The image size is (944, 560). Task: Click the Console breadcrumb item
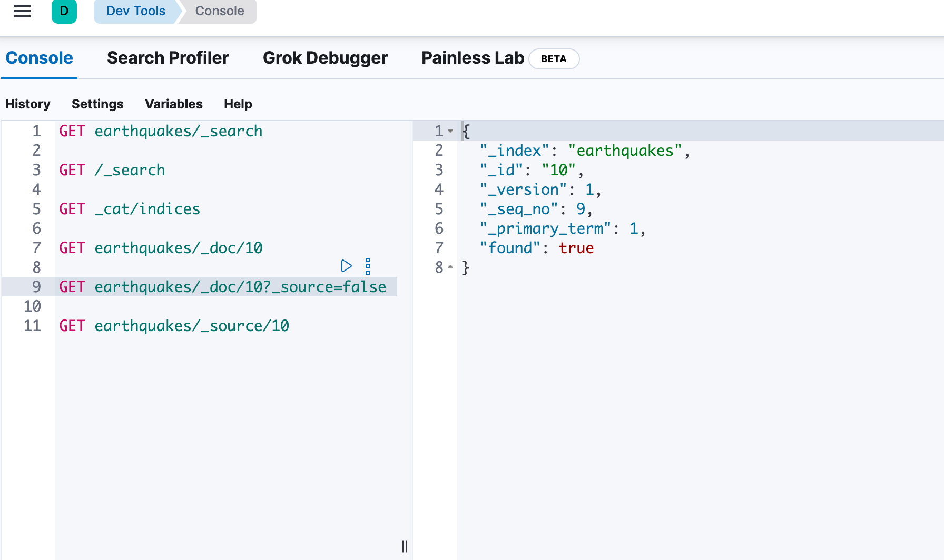(220, 11)
